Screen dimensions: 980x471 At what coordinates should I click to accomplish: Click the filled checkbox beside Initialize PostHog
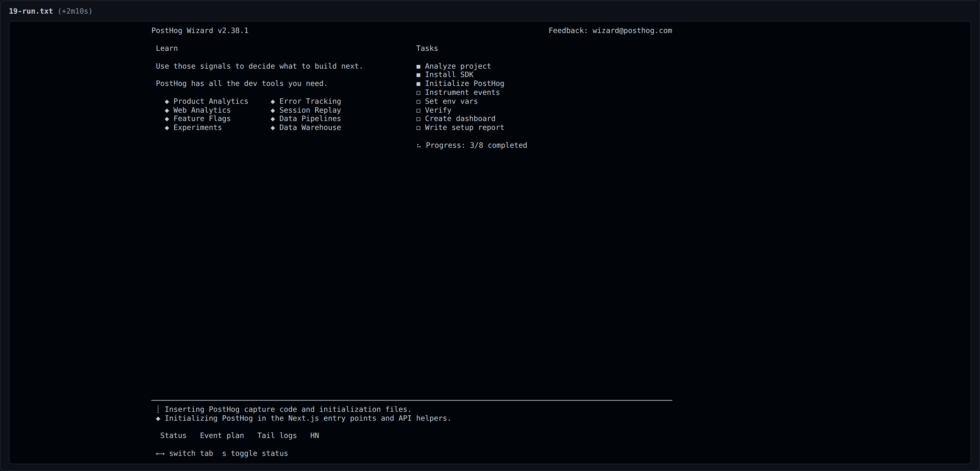coord(419,84)
